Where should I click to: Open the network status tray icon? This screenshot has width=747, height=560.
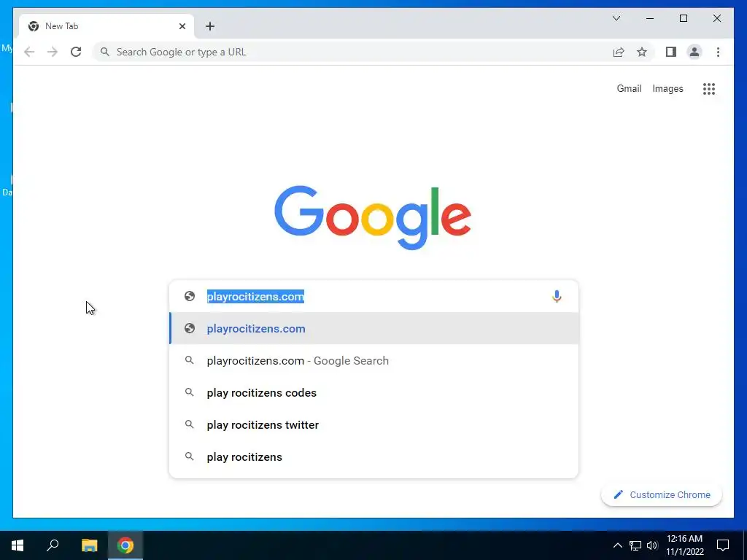click(x=635, y=545)
